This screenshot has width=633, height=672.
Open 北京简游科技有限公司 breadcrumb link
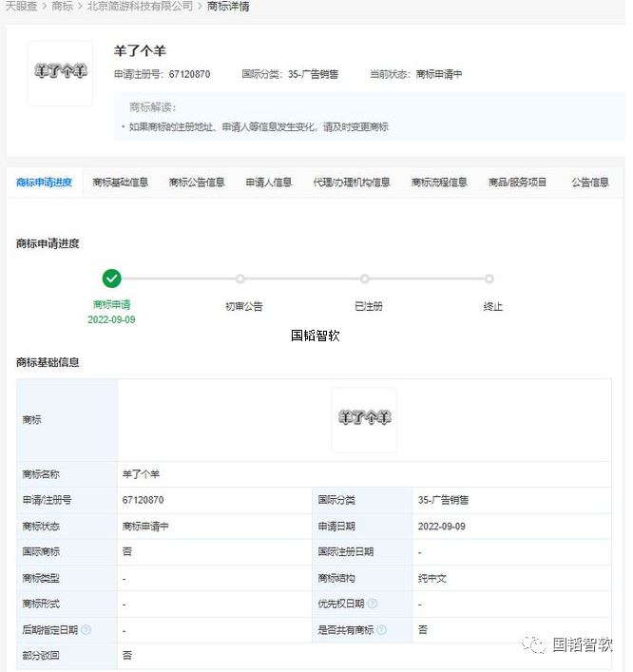pos(140,6)
